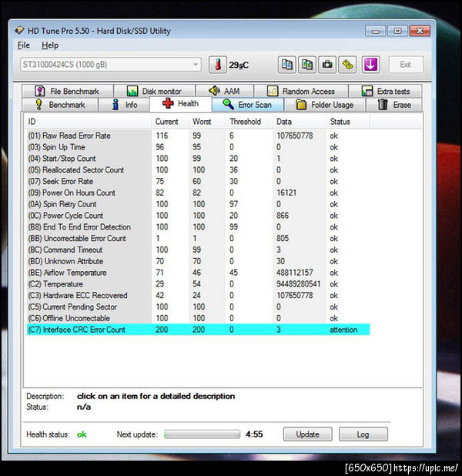
Task: Switch to the Error Scan tab
Action: [248, 105]
